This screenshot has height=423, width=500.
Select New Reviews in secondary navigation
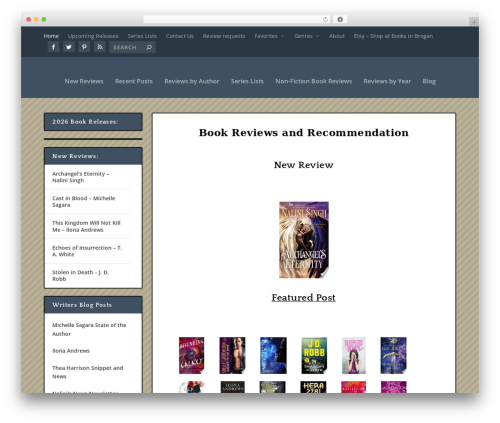pos(84,81)
